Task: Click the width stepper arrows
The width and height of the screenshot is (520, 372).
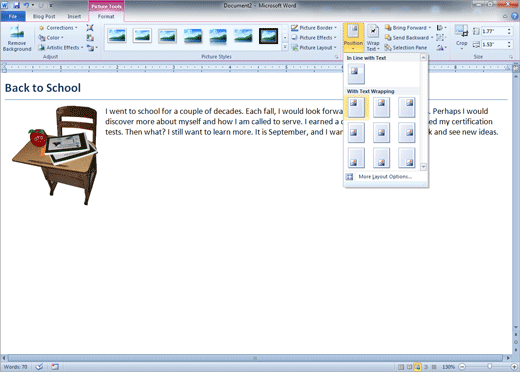Action: coord(509,44)
